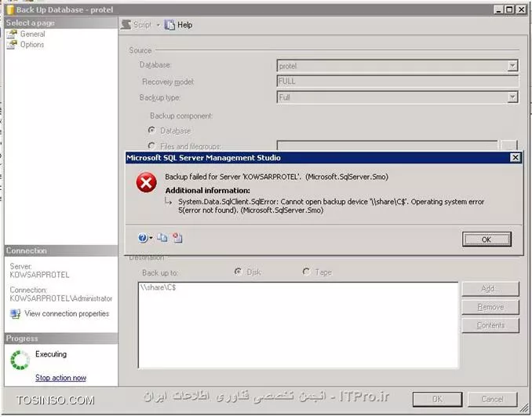The height and width of the screenshot is (417, 532).
Task: Click the Recovery model field FULL
Action: tap(397, 81)
